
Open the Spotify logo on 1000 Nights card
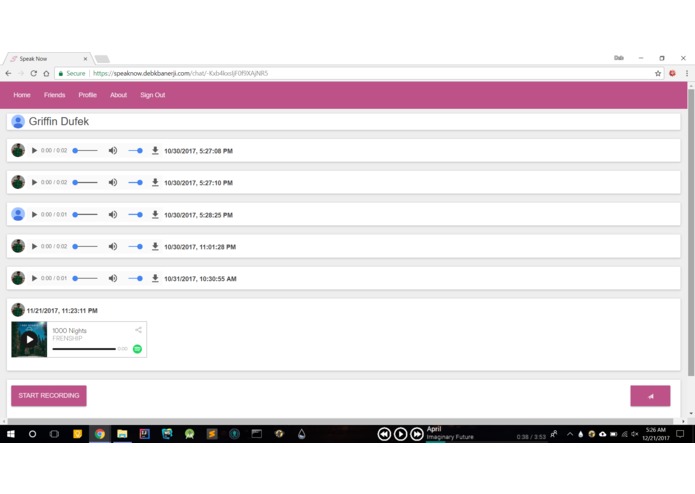(x=137, y=349)
